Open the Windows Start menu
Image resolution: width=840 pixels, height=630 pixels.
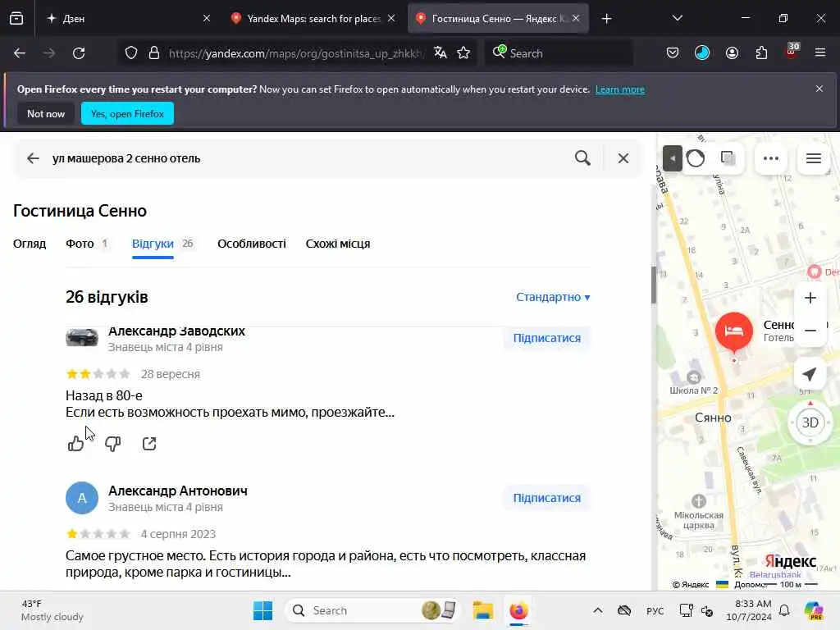tap(262, 610)
